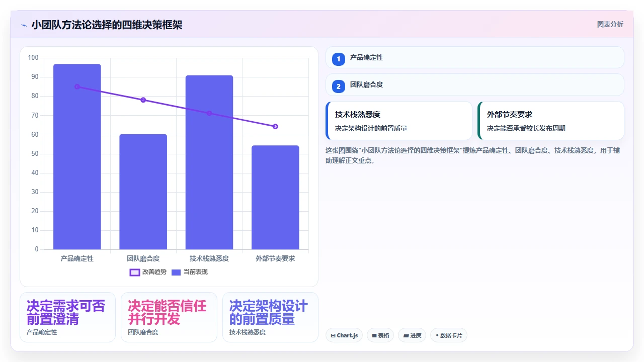Click the blue 当前表现 legend swatch

[176, 272]
